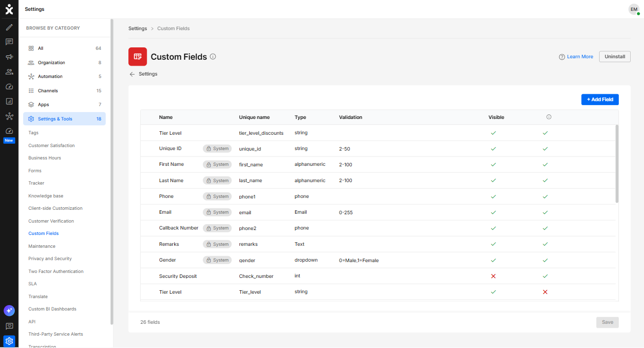Toggle last-column checkmark for Security Deposit row
Viewport: 644px width, 348px height.
tap(545, 276)
